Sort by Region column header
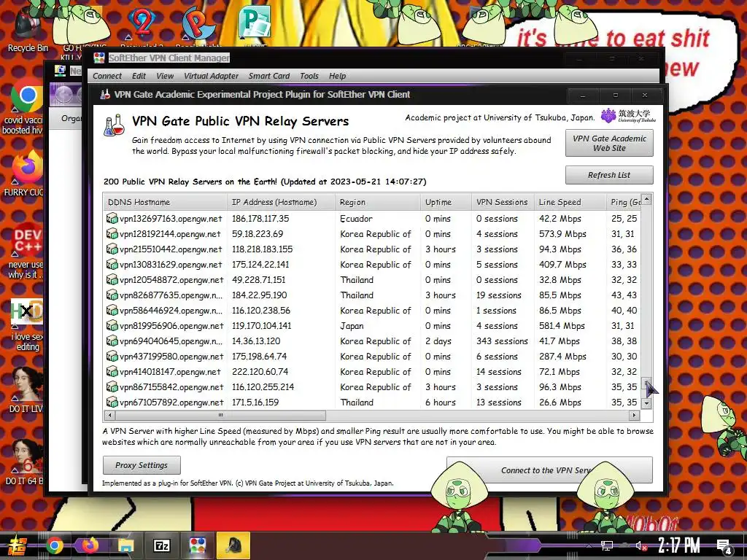The image size is (747, 560). coord(378,202)
